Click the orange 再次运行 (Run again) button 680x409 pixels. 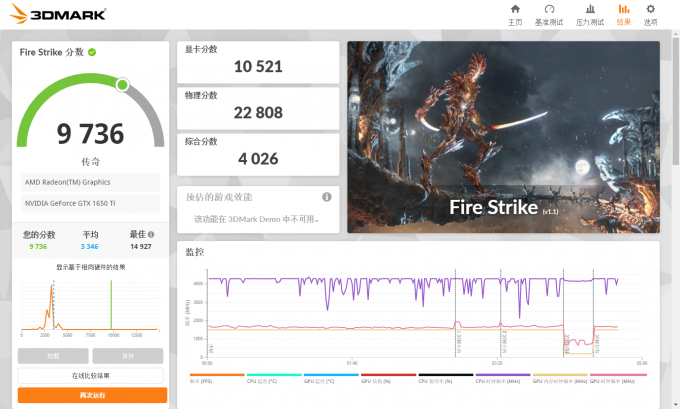[x=92, y=395]
